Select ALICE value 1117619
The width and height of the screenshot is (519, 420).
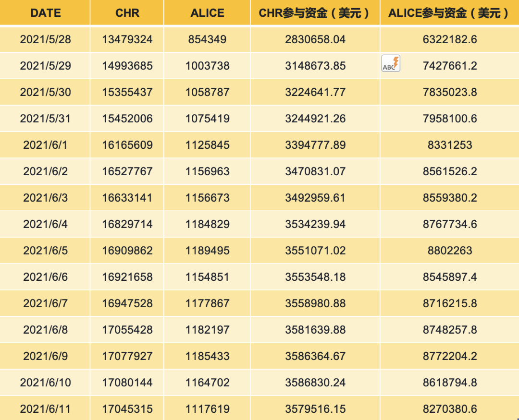coord(207,409)
